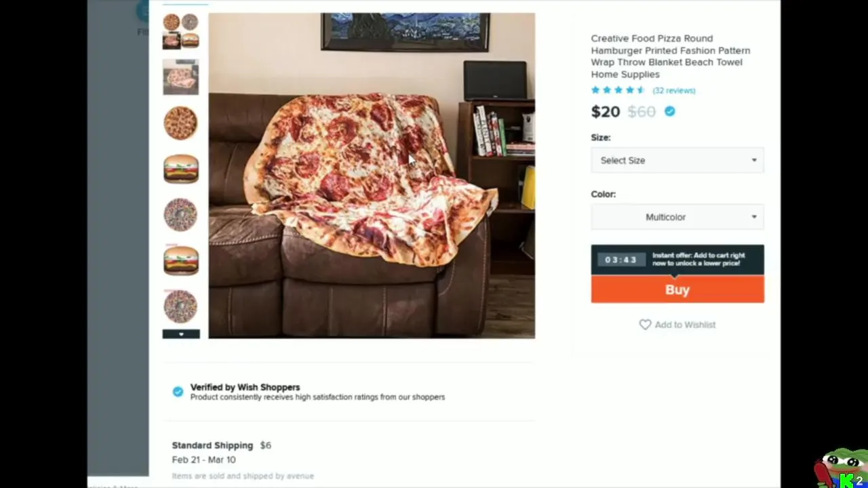Open the Multicolor color dropdown
Viewport: 868px width, 488px height.
pos(677,217)
